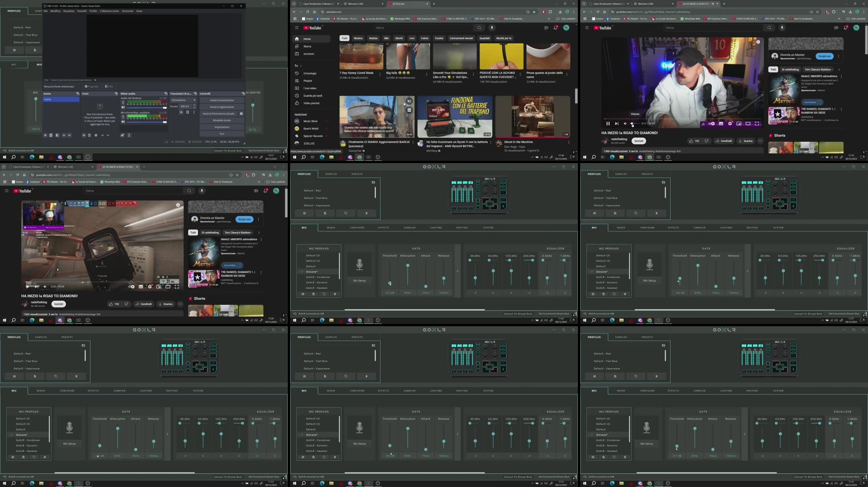Open Playlist in YouTube home sidebar
The height and width of the screenshot is (487, 868).
click(x=308, y=81)
